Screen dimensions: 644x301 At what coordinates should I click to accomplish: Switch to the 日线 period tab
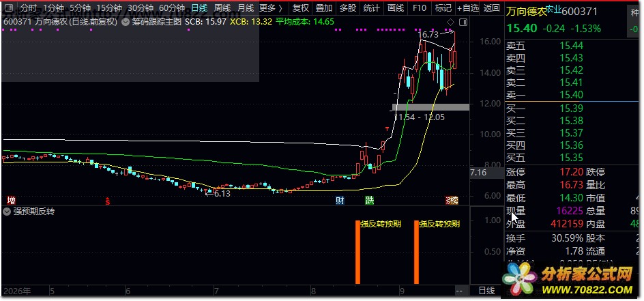[x=200, y=8]
